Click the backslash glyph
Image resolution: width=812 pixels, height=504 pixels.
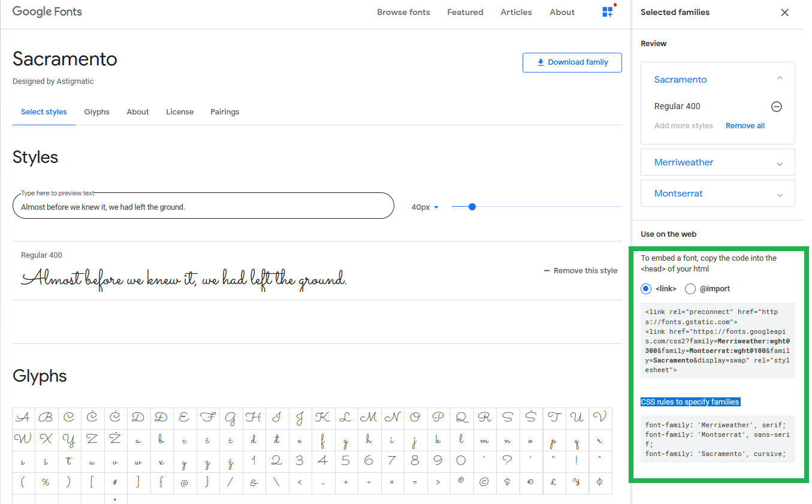click(x=277, y=482)
